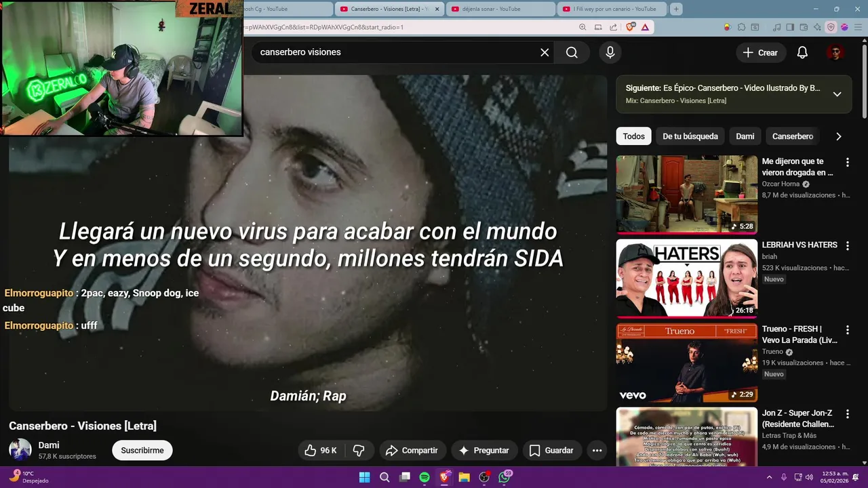Open options for 'Jon Z - Super Jon-Z' video
The height and width of the screenshot is (488, 868).
847,413
